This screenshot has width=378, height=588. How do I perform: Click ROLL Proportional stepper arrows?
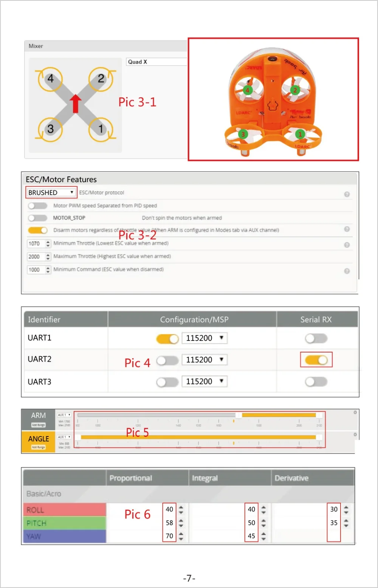coord(181,510)
